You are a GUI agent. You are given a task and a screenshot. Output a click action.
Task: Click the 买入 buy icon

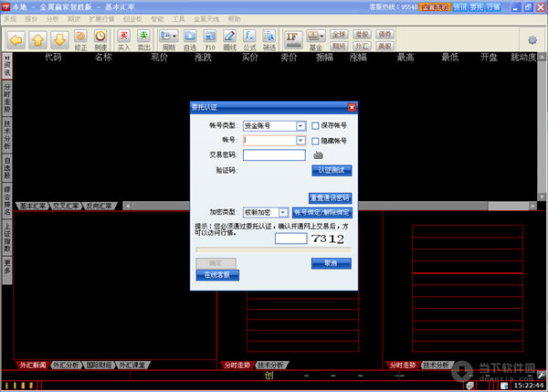123,40
